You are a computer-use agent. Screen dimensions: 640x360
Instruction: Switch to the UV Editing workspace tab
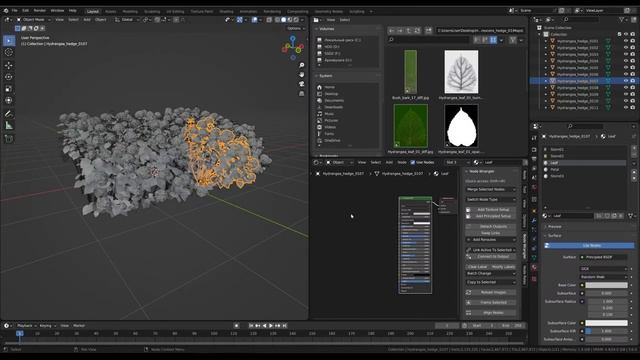coord(175,11)
